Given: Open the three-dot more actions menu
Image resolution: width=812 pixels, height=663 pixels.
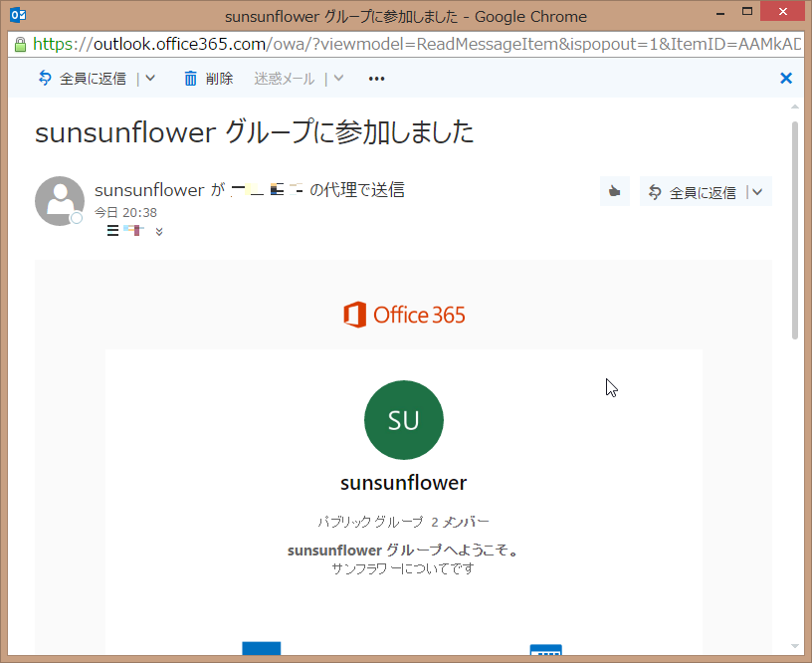Looking at the screenshot, I should [376, 79].
